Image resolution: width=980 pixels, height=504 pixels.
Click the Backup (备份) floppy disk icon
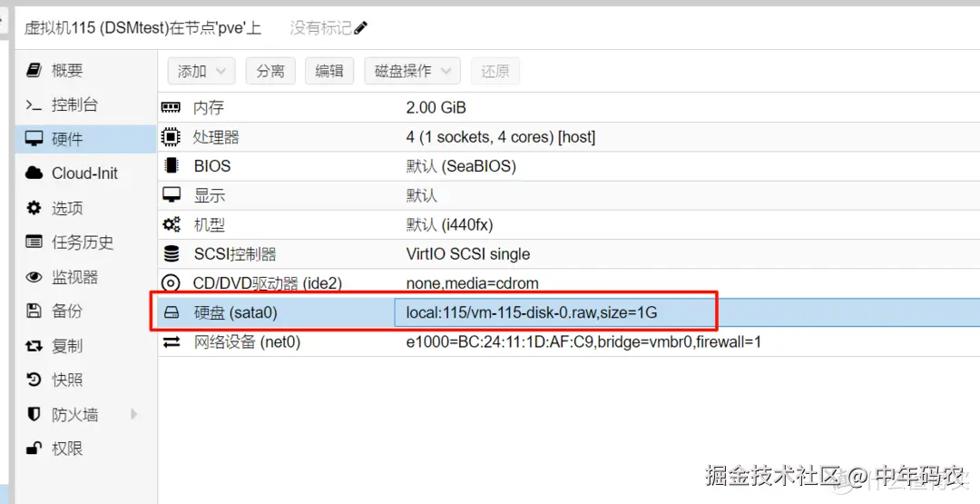point(34,311)
